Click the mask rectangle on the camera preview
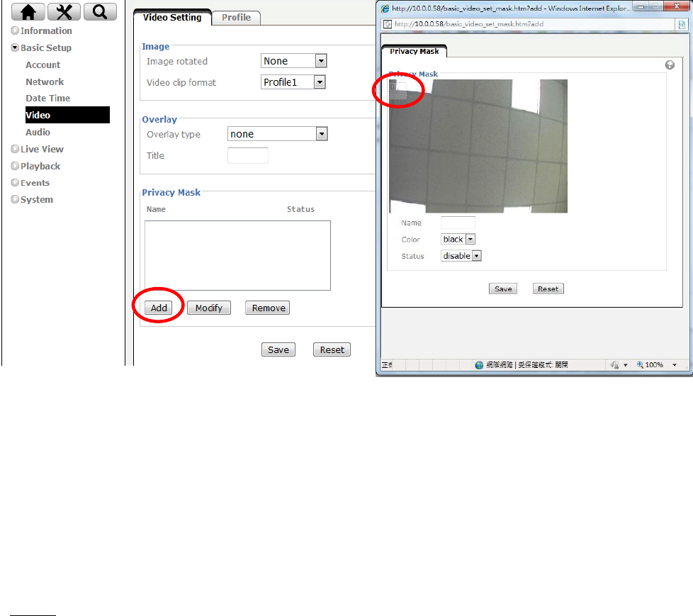This screenshot has height=616, width=693. (x=398, y=90)
